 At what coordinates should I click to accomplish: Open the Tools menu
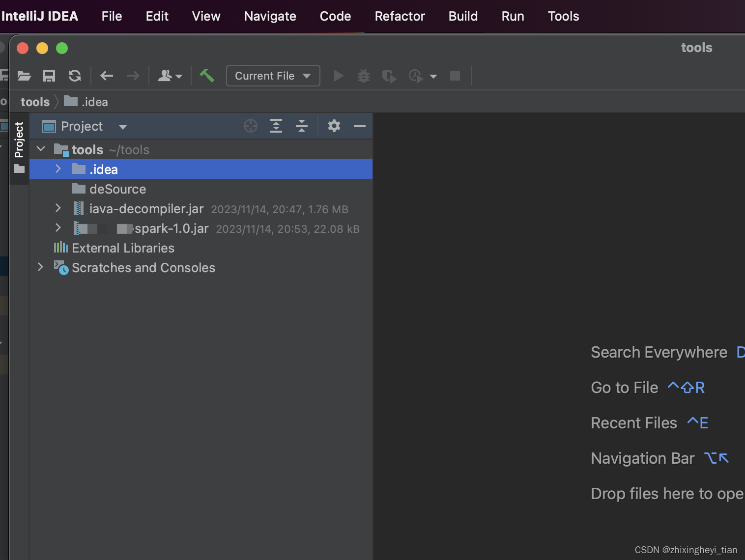coord(563,16)
